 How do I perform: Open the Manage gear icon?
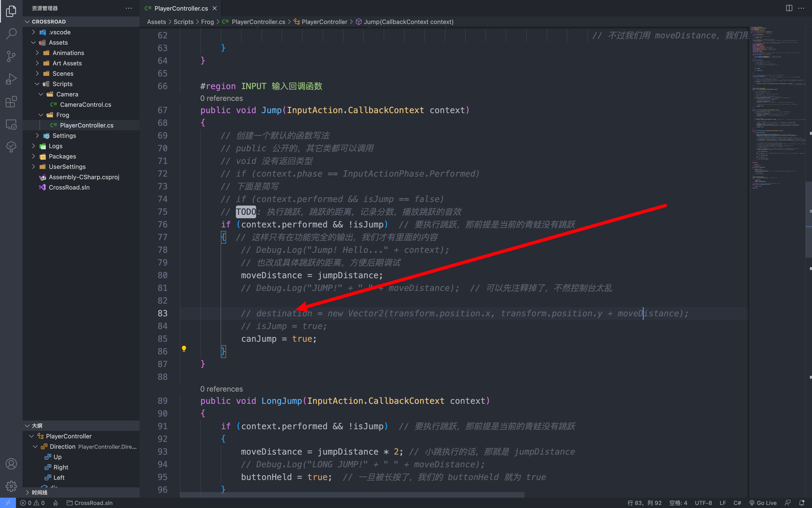(11, 486)
